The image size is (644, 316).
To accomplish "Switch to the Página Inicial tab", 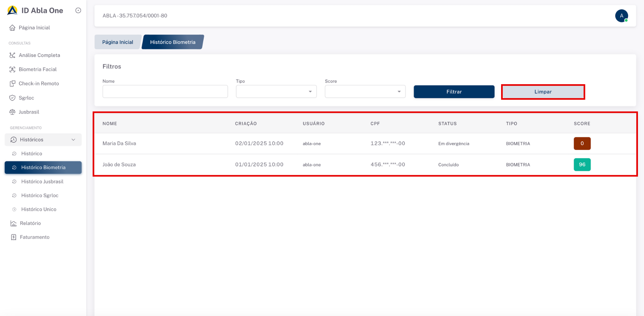I will click(118, 42).
